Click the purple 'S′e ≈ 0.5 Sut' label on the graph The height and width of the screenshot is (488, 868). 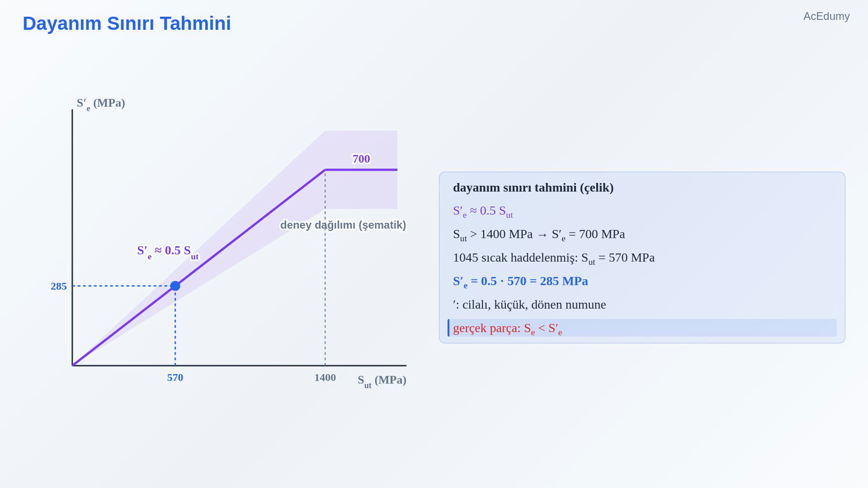coord(168,252)
